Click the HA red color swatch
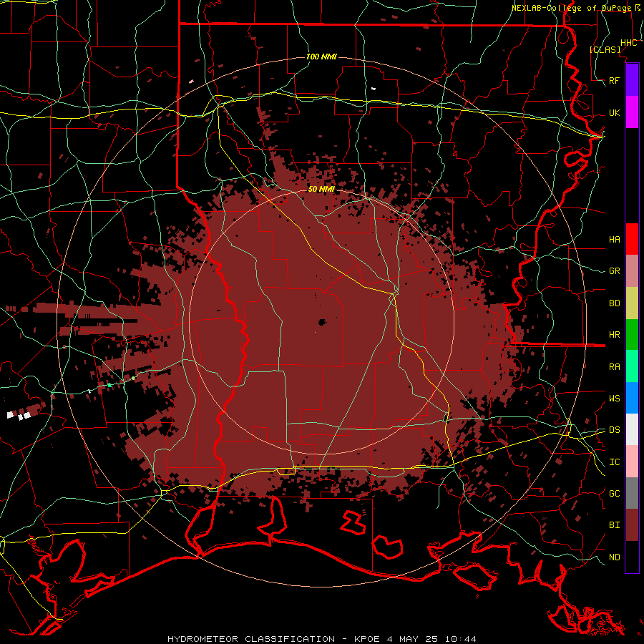The width and height of the screenshot is (644, 644). pos(632,239)
